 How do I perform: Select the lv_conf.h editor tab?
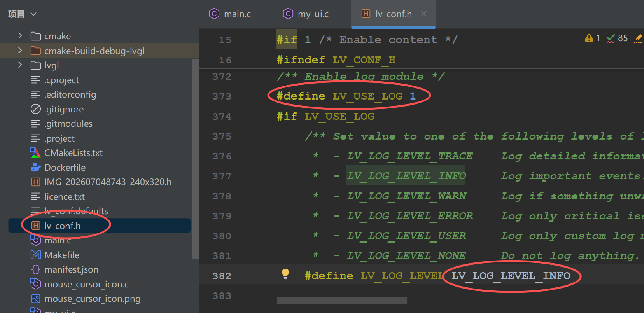click(x=394, y=14)
